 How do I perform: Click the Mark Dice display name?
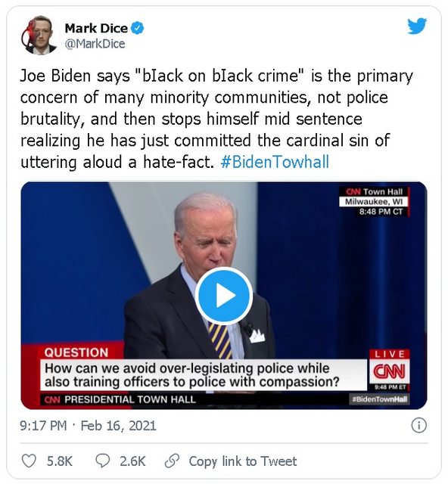(x=96, y=29)
